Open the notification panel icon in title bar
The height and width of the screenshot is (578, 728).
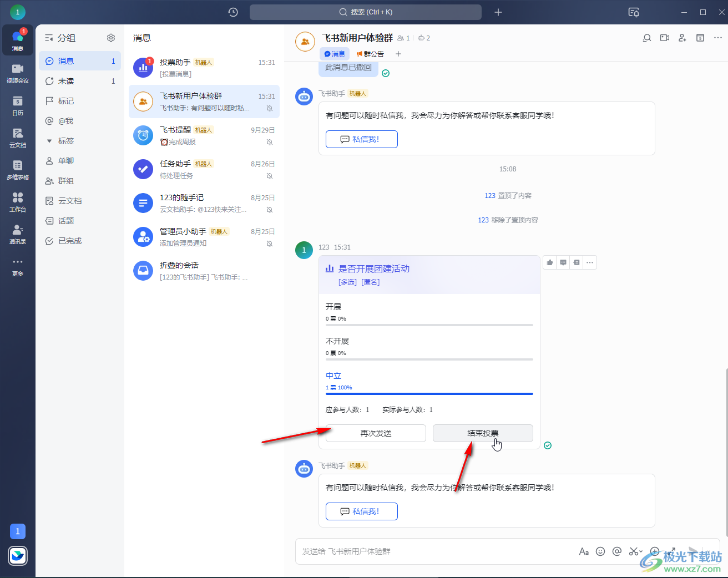(634, 12)
